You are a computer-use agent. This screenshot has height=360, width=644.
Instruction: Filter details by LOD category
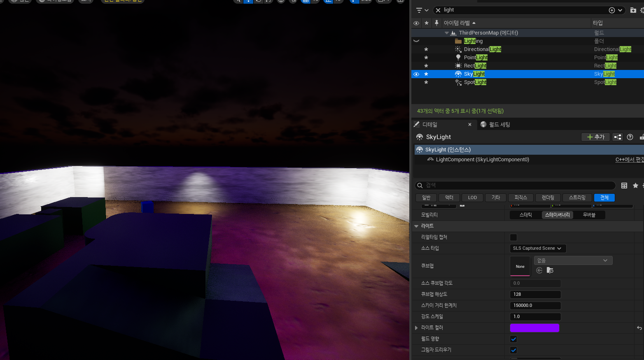pyautogui.click(x=472, y=198)
